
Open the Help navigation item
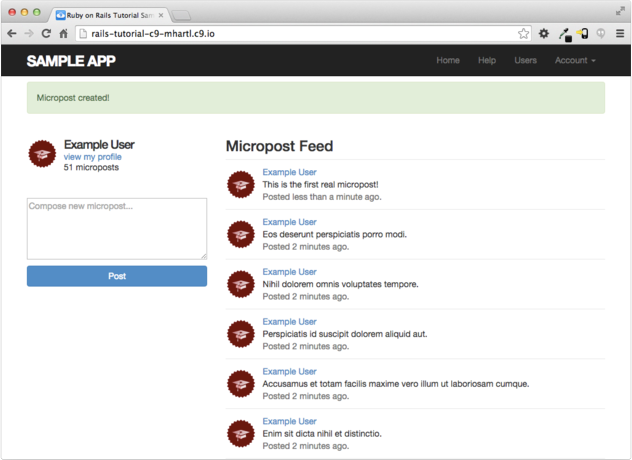[487, 61]
